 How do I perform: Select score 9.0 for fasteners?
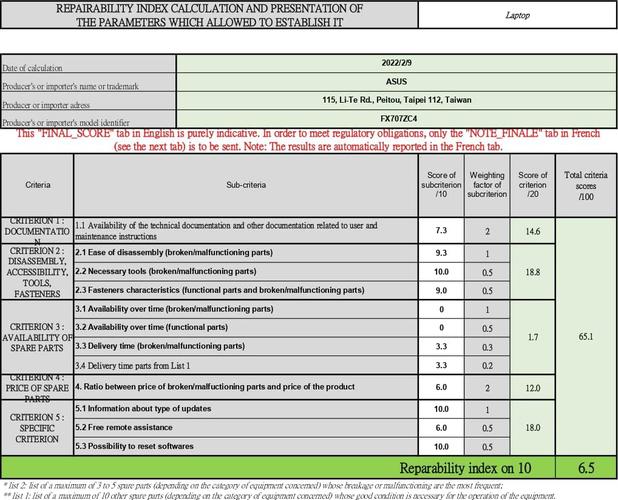(441, 291)
